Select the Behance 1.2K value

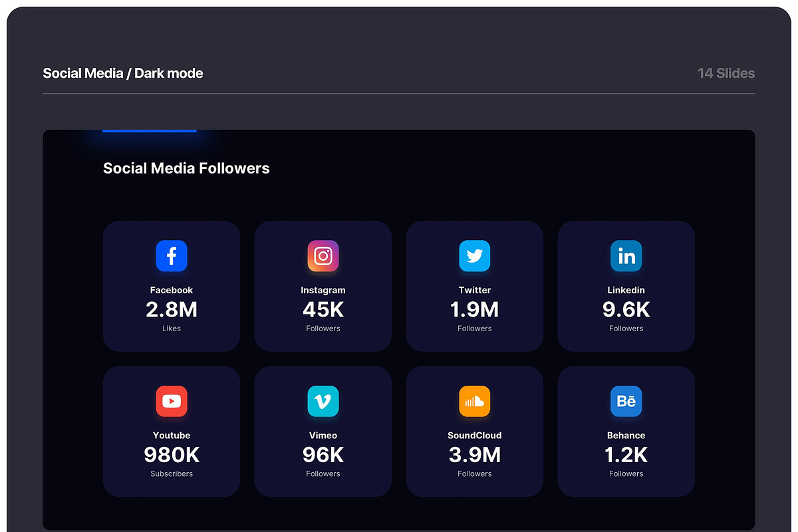click(626, 455)
